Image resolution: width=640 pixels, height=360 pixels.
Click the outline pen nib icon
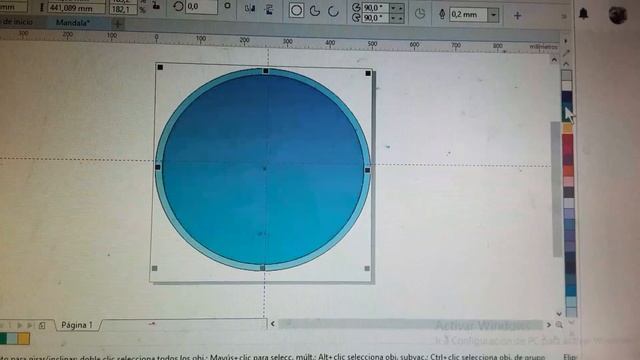(442, 14)
